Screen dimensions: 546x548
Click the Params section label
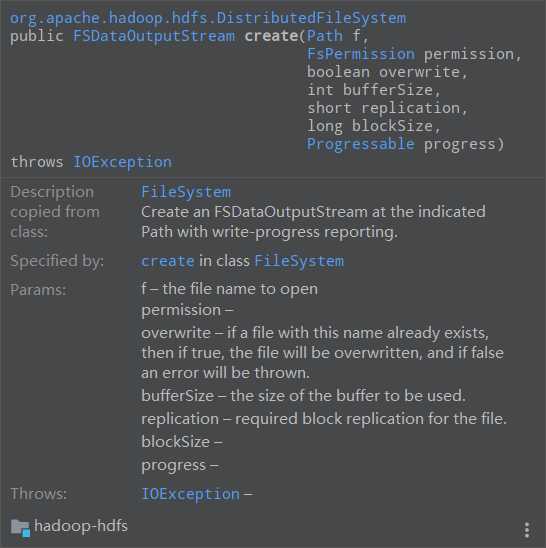38,290
